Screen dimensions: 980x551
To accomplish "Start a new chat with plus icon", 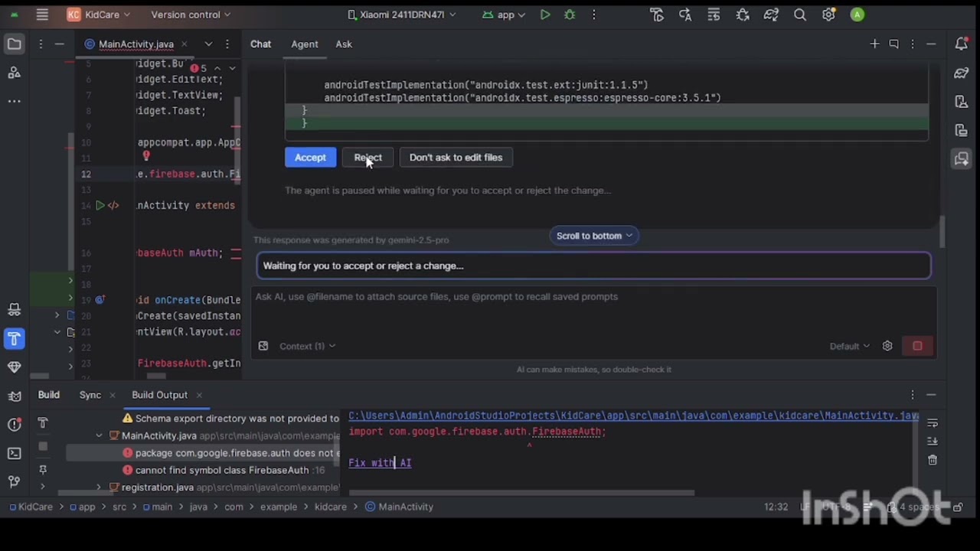I will point(874,44).
